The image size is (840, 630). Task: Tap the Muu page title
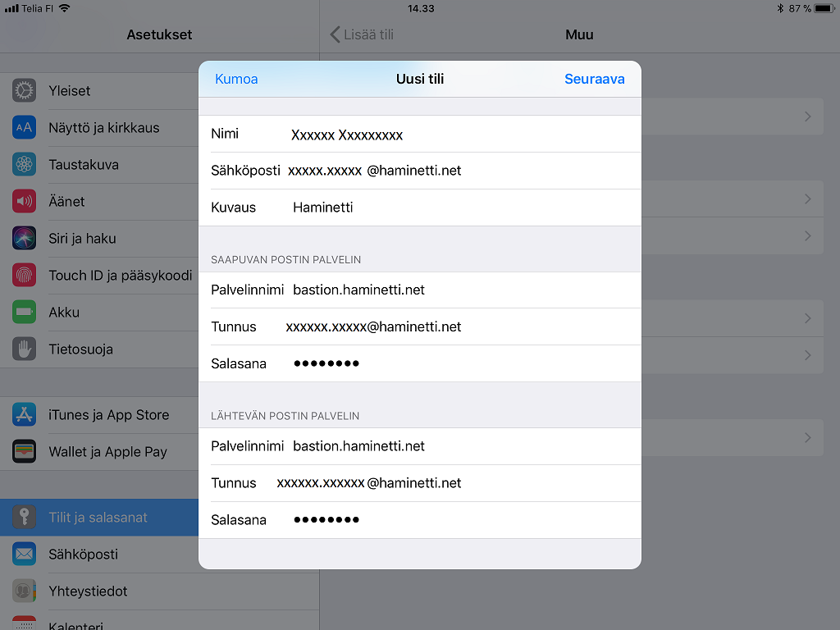(x=579, y=34)
